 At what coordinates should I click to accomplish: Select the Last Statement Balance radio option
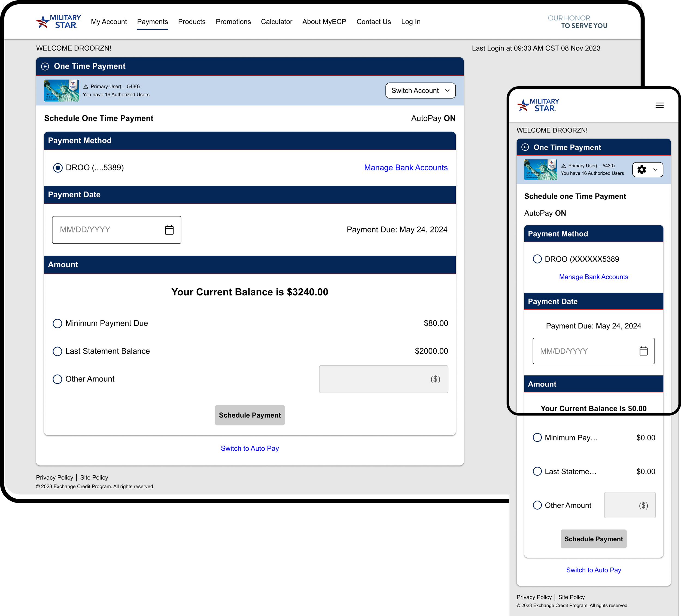click(x=57, y=351)
